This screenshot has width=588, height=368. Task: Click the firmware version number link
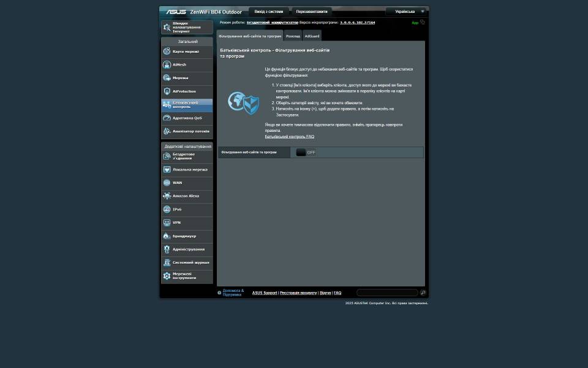[x=357, y=23]
